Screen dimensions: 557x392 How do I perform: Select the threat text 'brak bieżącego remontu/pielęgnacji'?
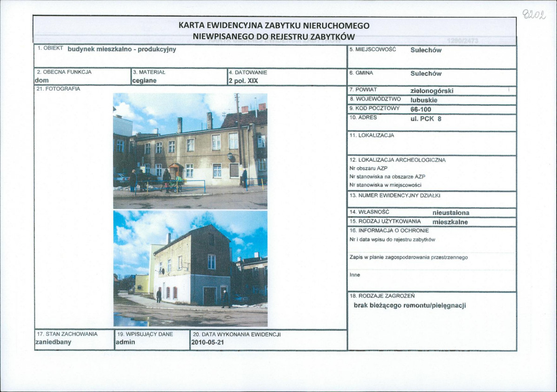point(410,306)
